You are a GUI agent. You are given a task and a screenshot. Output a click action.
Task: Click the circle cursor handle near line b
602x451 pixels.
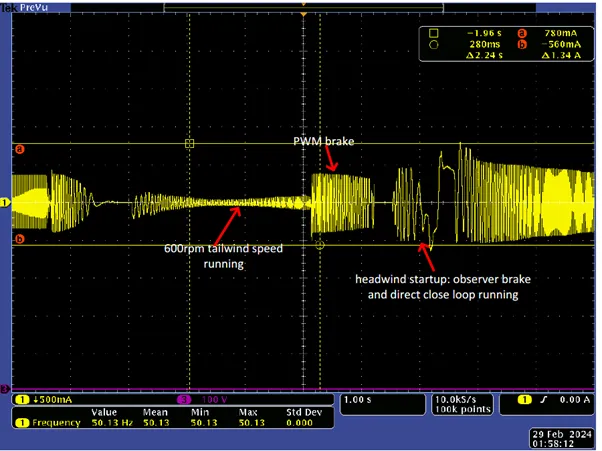coord(319,245)
